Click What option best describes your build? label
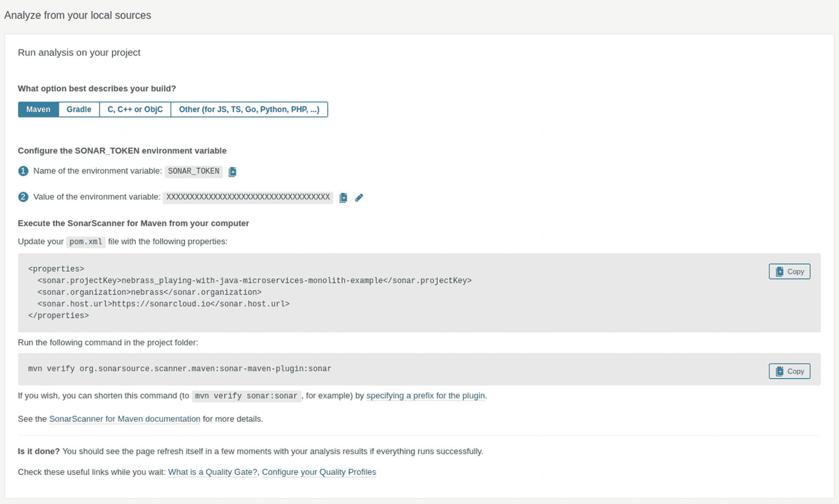Viewport: 839px width, 504px height. (97, 88)
